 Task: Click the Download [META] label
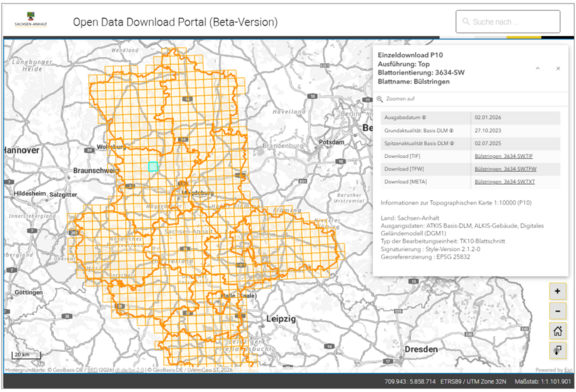406,182
